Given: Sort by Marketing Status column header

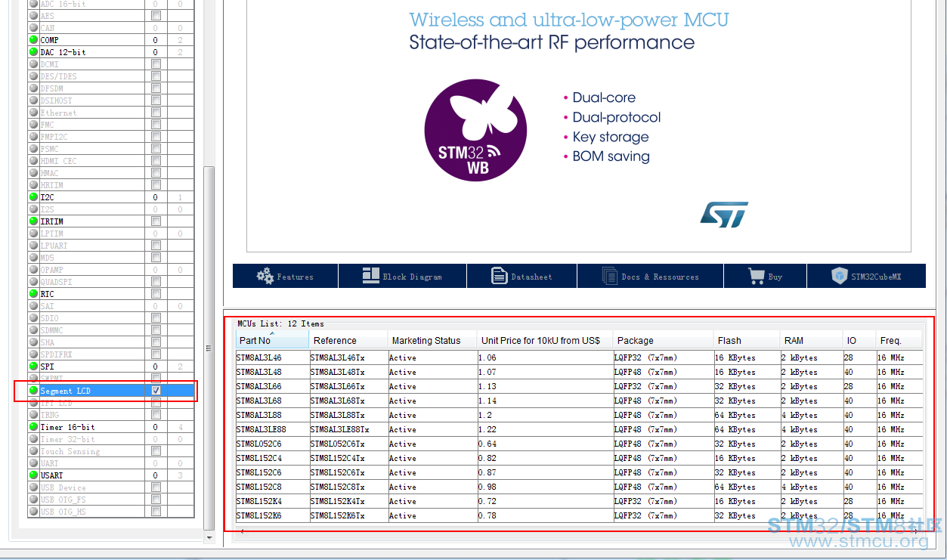Looking at the screenshot, I should (x=432, y=340).
